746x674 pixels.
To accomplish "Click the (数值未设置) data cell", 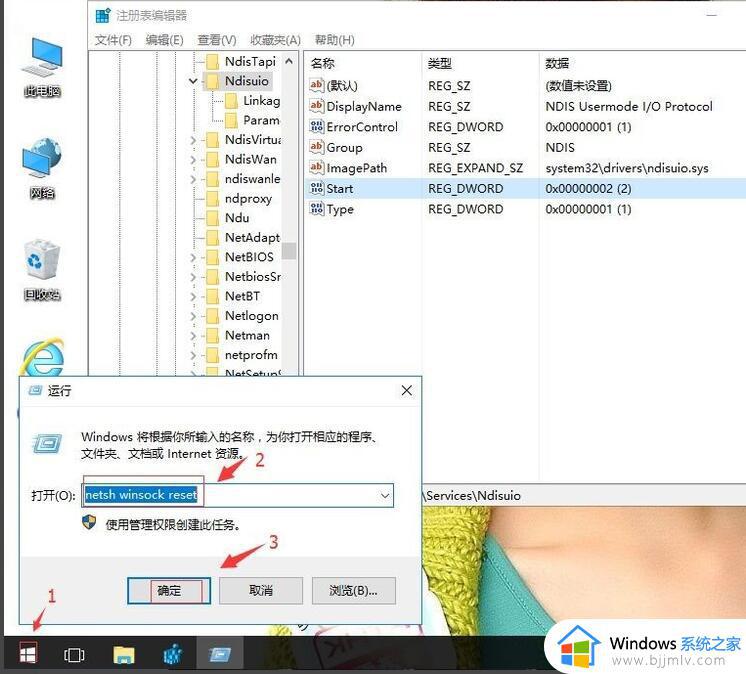I will [579, 86].
